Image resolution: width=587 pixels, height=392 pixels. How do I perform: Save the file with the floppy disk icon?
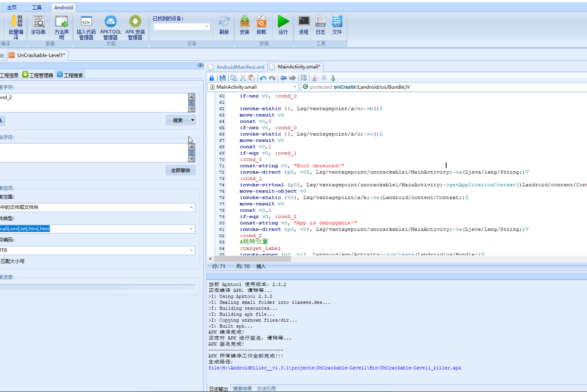[x=222, y=78]
